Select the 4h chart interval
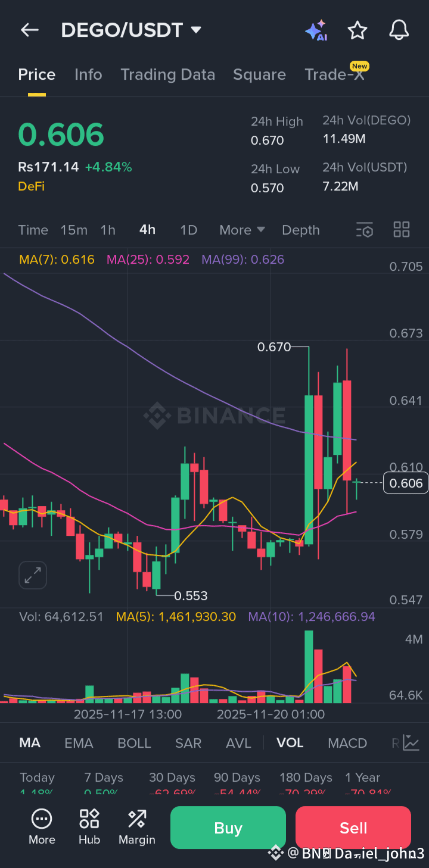This screenshot has height=868, width=429. pyautogui.click(x=147, y=230)
